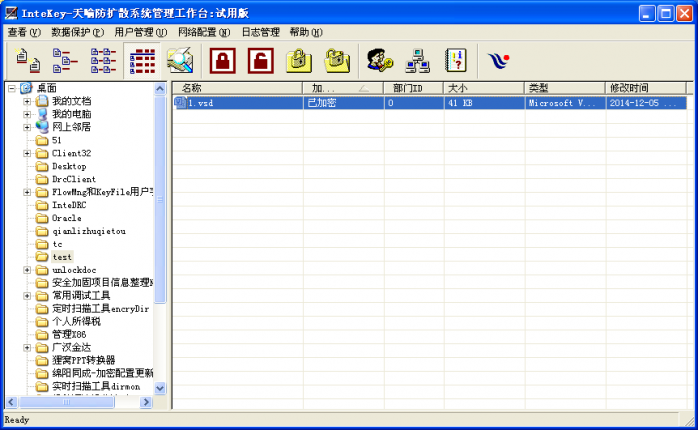
Task: Click the tree horizontal scrollbar thumb
Action: pos(66,402)
